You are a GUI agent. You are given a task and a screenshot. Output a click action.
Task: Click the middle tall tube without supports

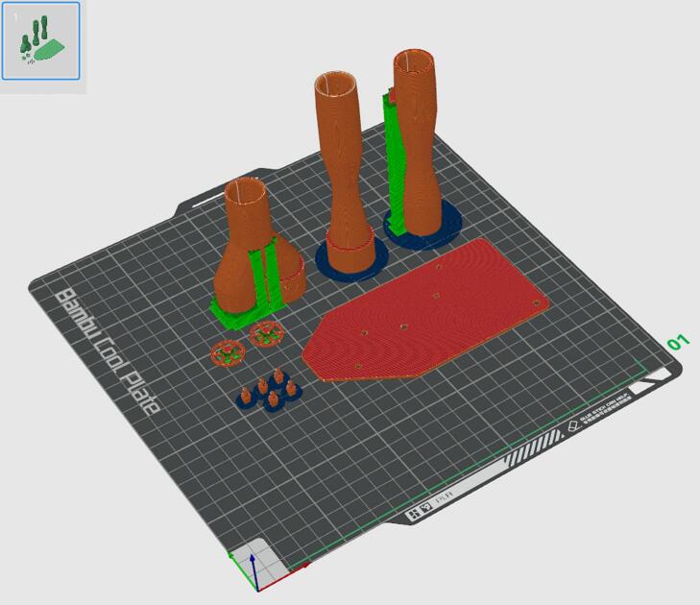344,170
